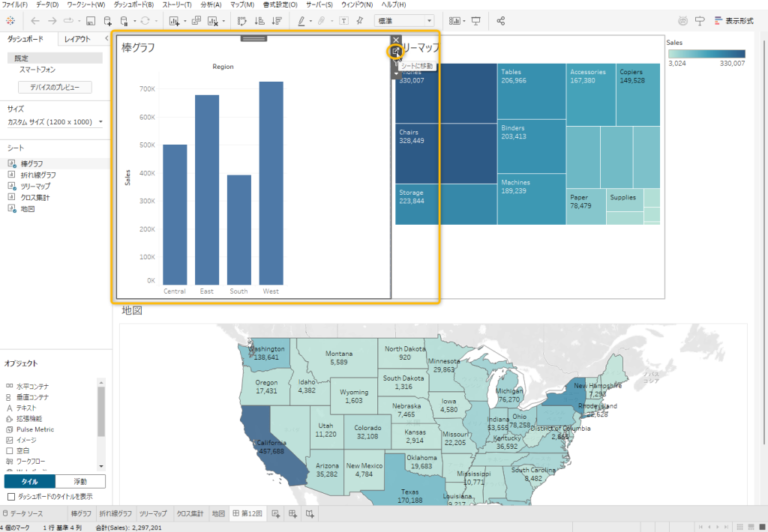Enable ダッシュボードのタイトルを表示 checkbox
Viewport: 768px width, 532px height.
pos(10,496)
